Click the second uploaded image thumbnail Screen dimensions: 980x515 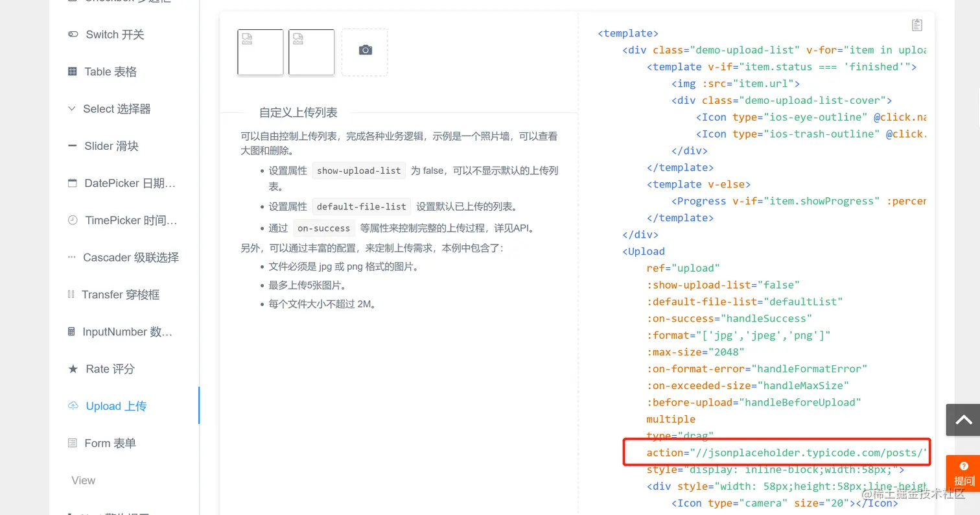coord(310,53)
